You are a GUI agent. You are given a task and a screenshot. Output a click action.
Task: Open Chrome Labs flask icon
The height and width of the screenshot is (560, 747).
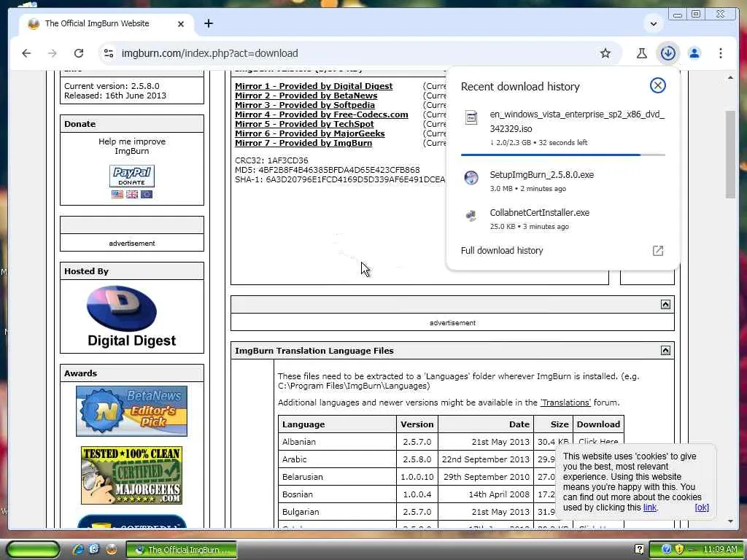[642, 53]
